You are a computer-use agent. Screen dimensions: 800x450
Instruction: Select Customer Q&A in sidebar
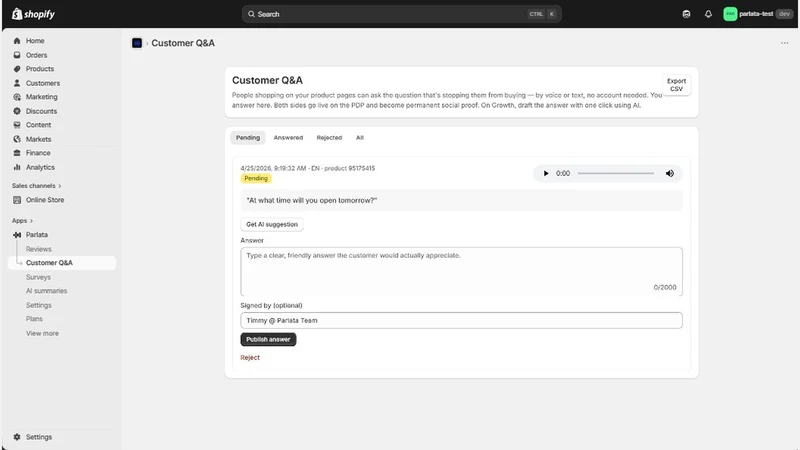point(62,263)
